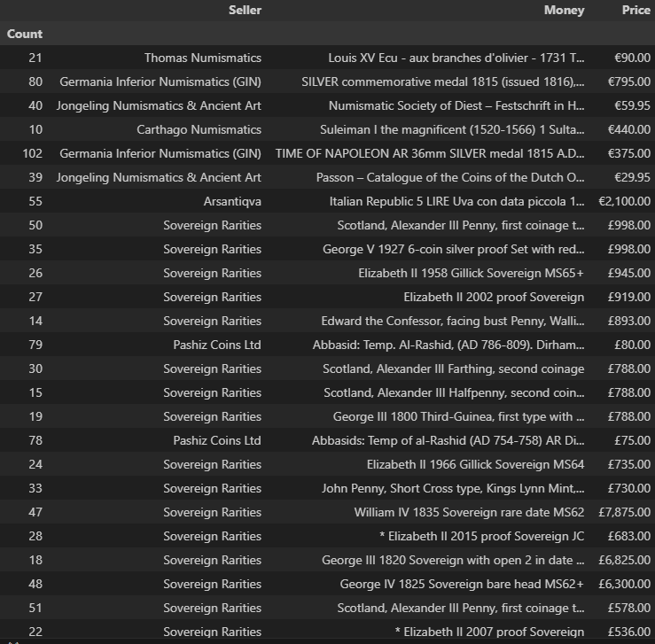This screenshot has width=655, height=644.
Task: Select the George IV 1825 Sovereign cell
Action: click(x=462, y=584)
